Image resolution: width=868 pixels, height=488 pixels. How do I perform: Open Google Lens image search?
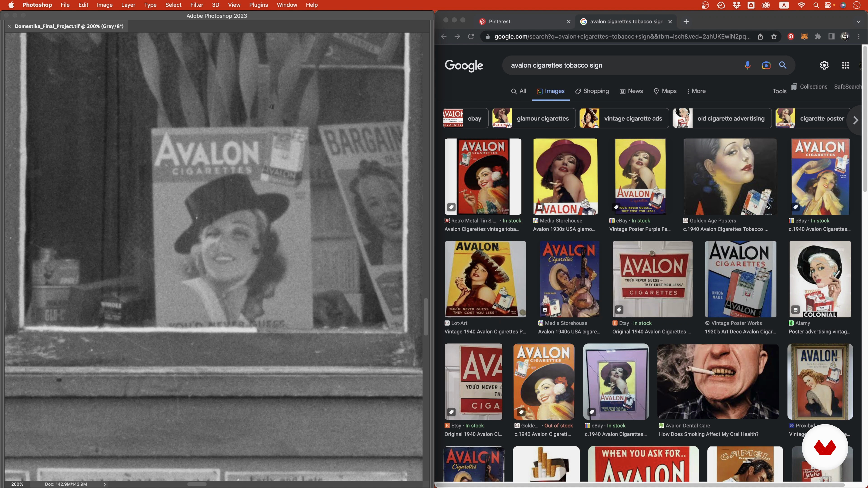click(x=766, y=65)
